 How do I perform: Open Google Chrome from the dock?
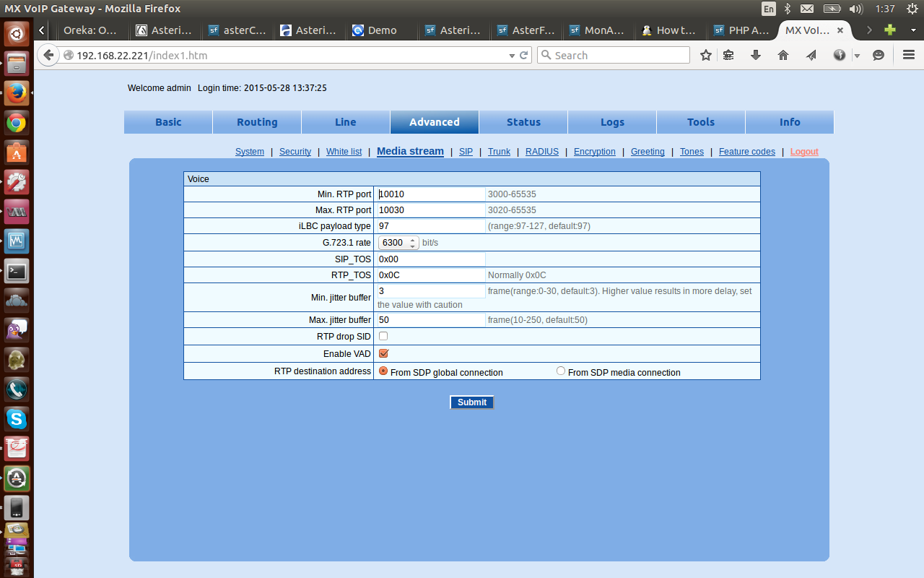coord(17,123)
